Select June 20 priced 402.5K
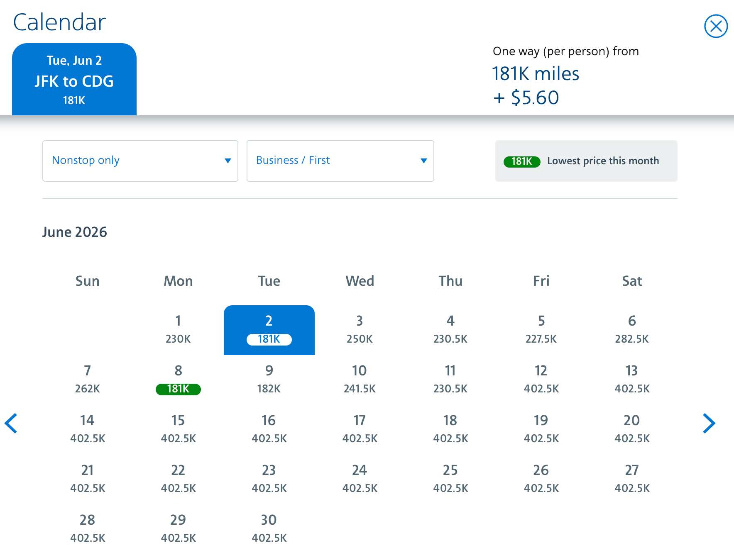 pyautogui.click(x=631, y=429)
